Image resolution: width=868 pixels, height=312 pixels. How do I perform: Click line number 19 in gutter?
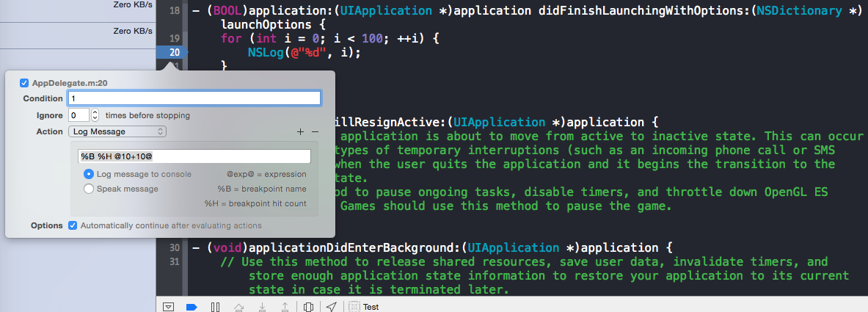(x=174, y=38)
